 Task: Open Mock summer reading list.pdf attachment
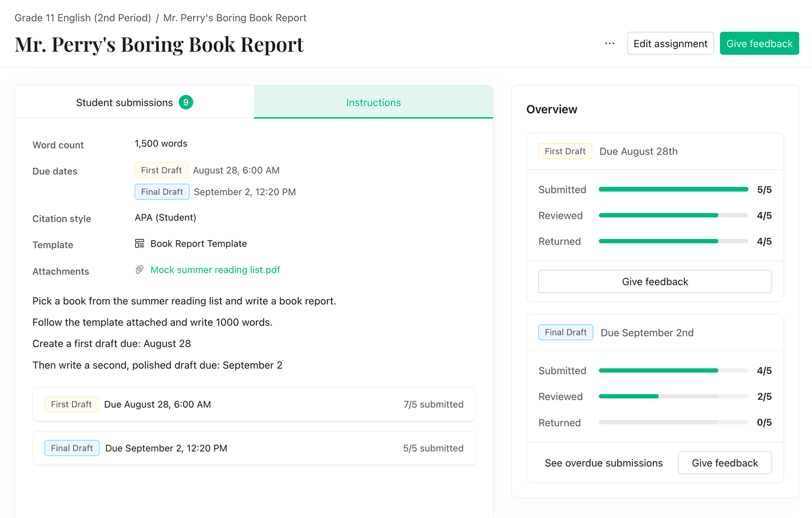coord(215,270)
